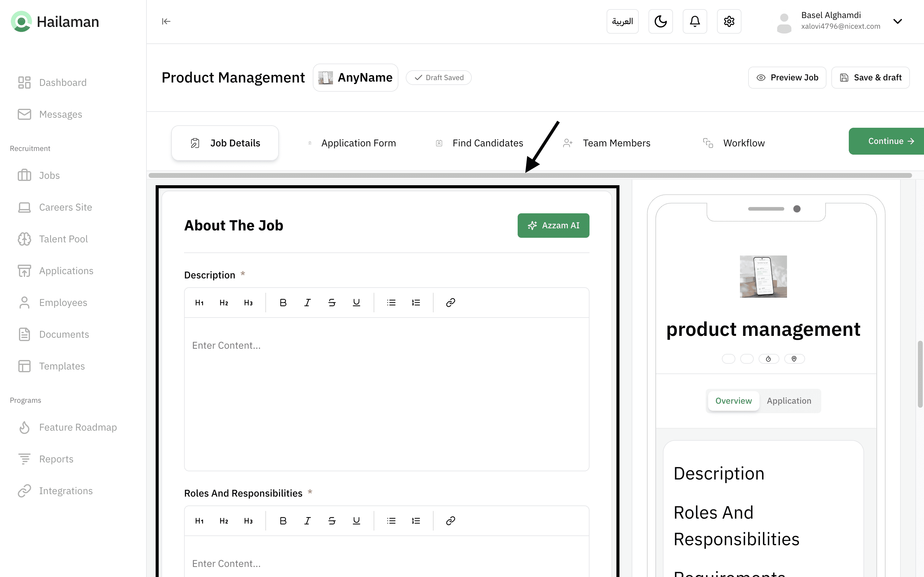Expand the Basel Alghamdi account menu
Image resolution: width=924 pixels, height=577 pixels.
coord(897,21)
